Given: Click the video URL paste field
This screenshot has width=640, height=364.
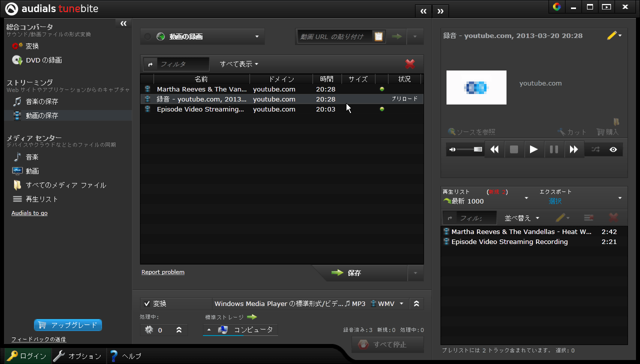Looking at the screenshot, I should click(x=334, y=36).
